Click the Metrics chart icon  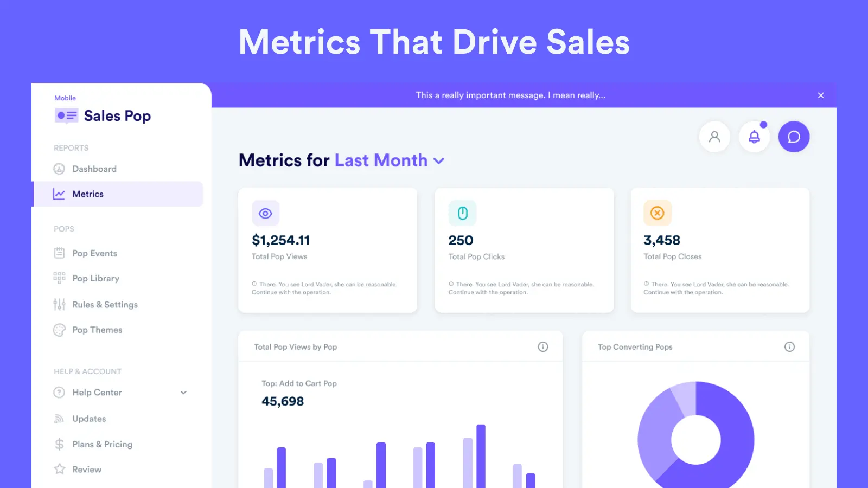point(59,194)
